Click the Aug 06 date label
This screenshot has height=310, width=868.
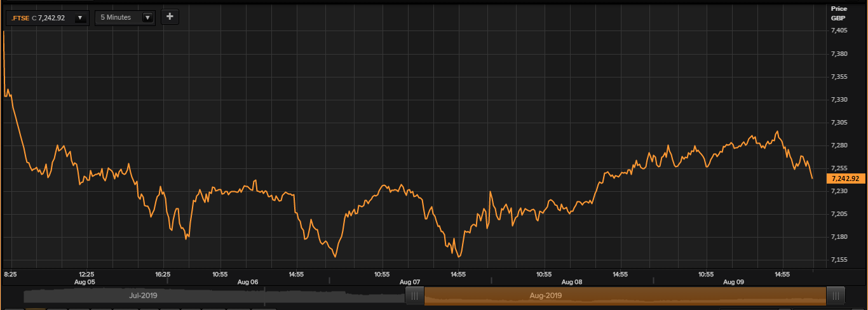click(x=248, y=281)
